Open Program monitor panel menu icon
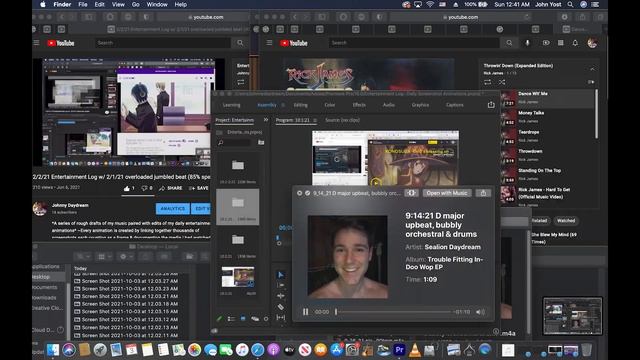Viewport: 640px width, 360px height. click(x=315, y=120)
